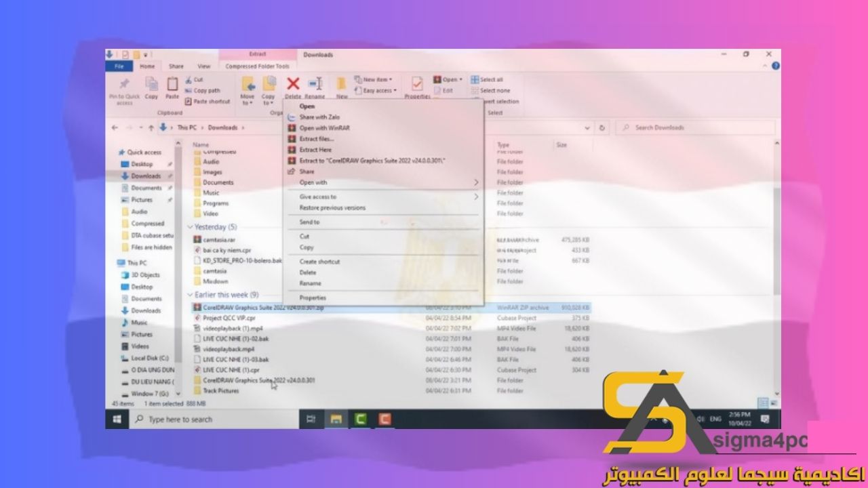This screenshot has height=488, width=868.
Task: Open the green Camtasia taskbar icon
Action: tap(360, 420)
